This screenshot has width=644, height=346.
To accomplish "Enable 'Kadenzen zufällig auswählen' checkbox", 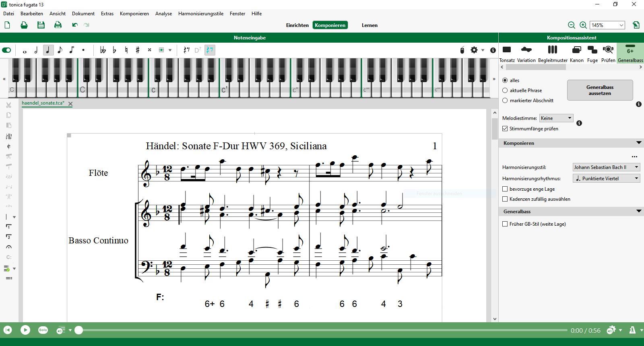I will click(505, 199).
